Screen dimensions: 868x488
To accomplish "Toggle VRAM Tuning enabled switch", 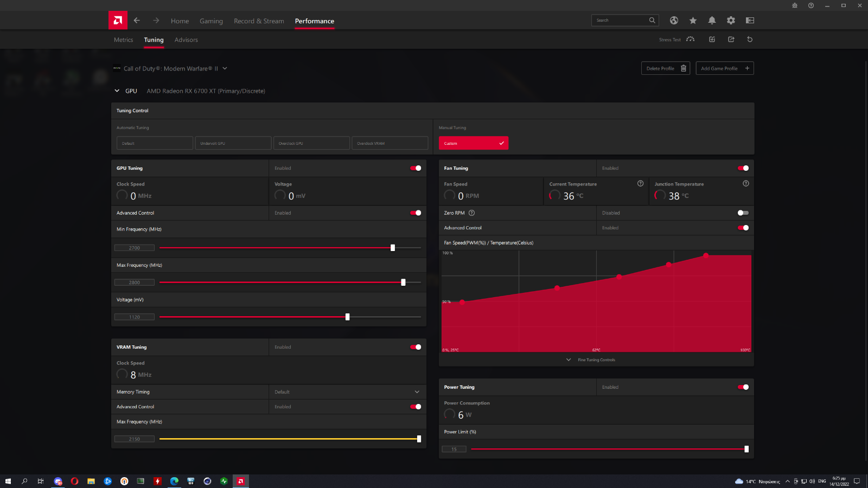I will coord(416,347).
